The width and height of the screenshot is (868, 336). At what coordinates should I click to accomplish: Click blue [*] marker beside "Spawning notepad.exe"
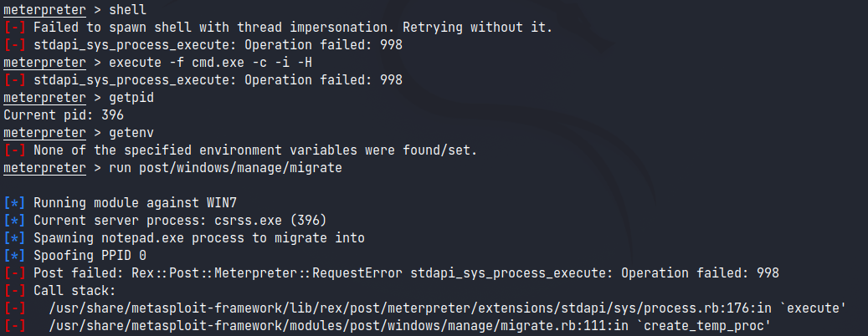(14, 238)
